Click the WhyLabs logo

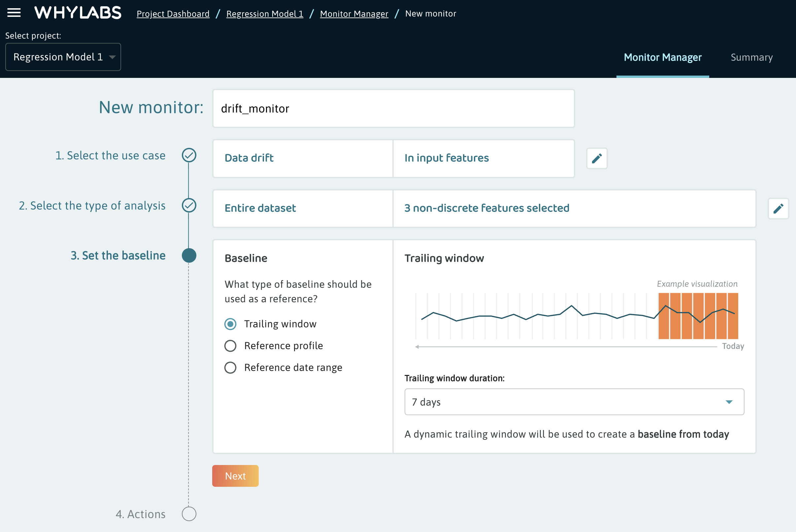tap(78, 13)
